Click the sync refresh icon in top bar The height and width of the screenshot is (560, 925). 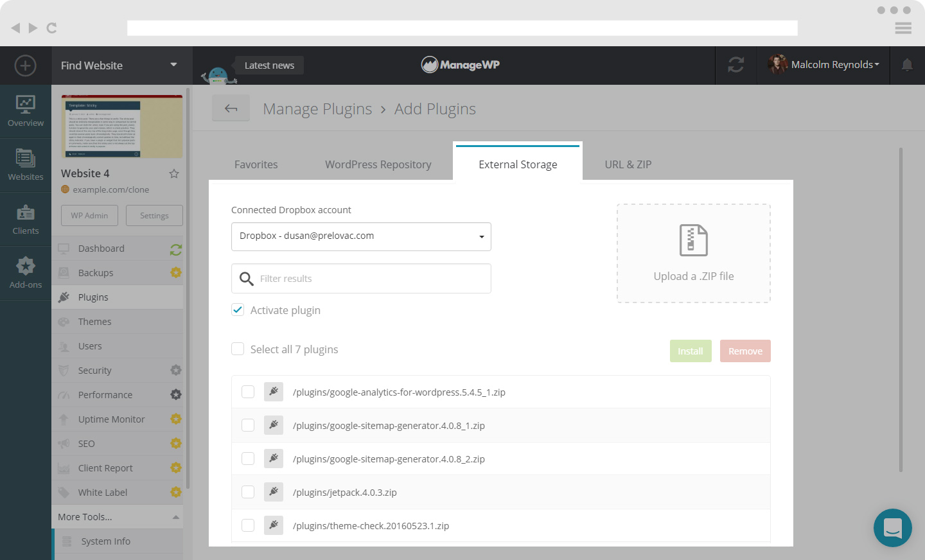click(736, 65)
